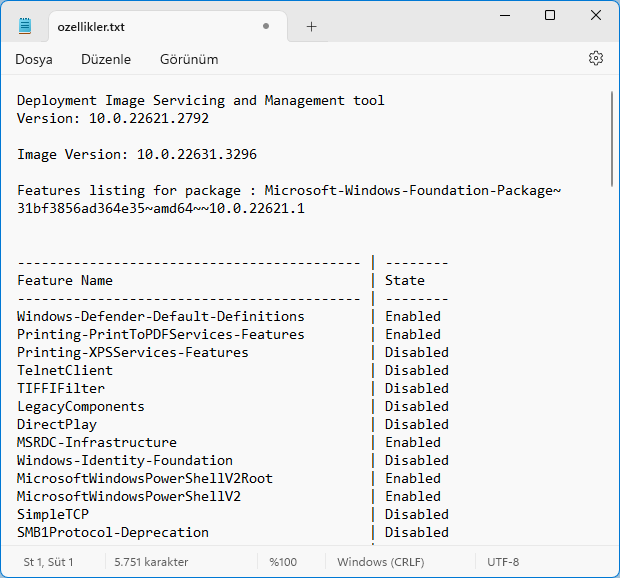Click the %100 zoom status entry
Viewport: 620px width, 578px height.
tap(283, 562)
